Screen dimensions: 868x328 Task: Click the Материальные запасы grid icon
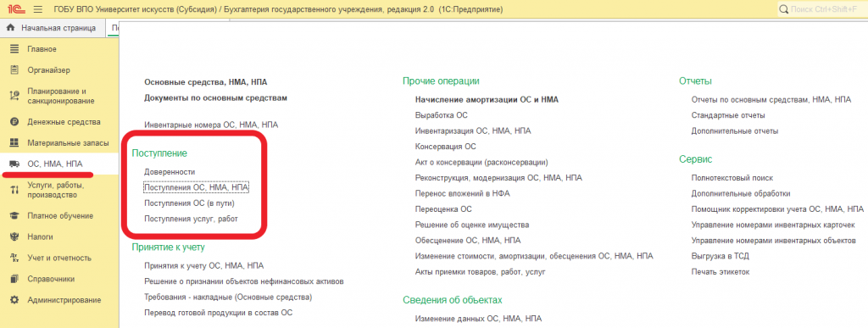[15, 142]
